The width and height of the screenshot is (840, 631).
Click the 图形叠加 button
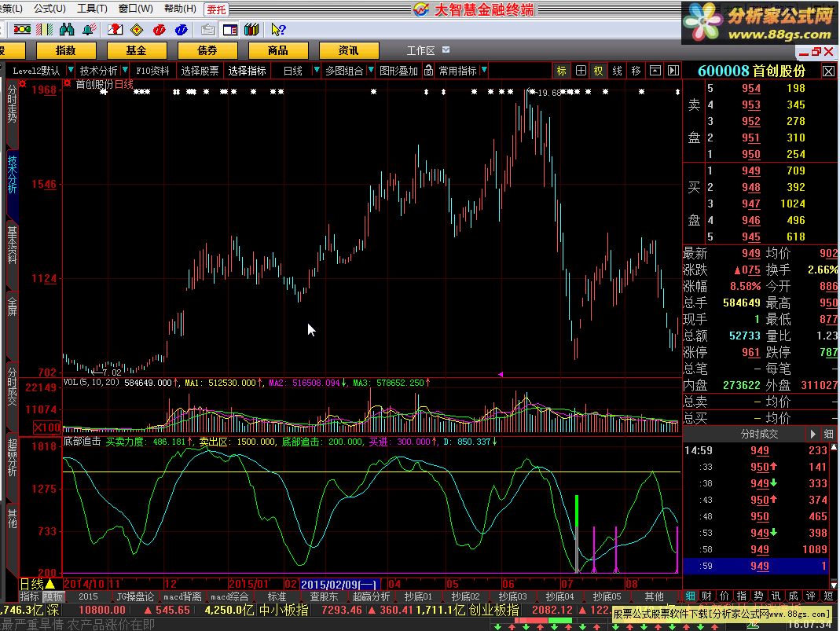point(398,70)
